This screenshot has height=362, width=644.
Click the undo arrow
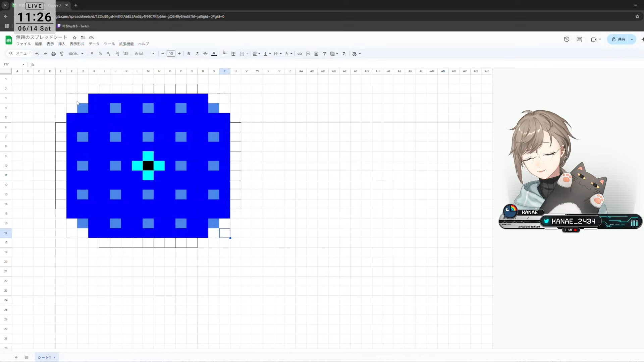click(37, 54)
